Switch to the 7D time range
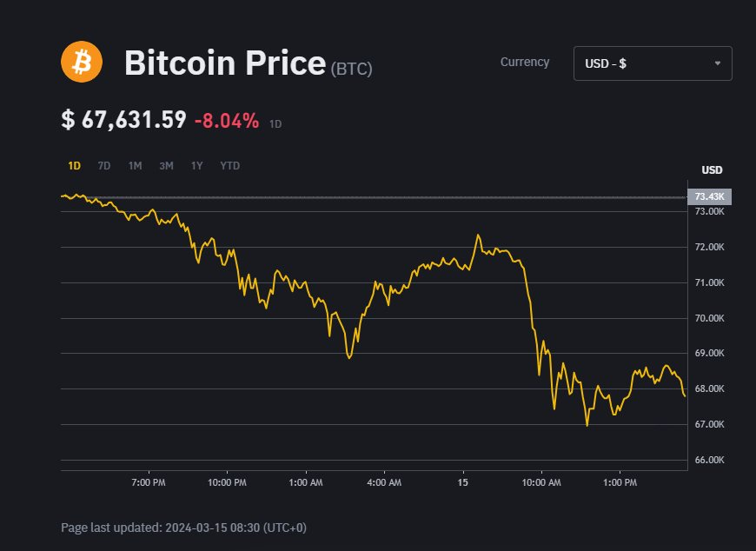 click(x=104, y=165)
